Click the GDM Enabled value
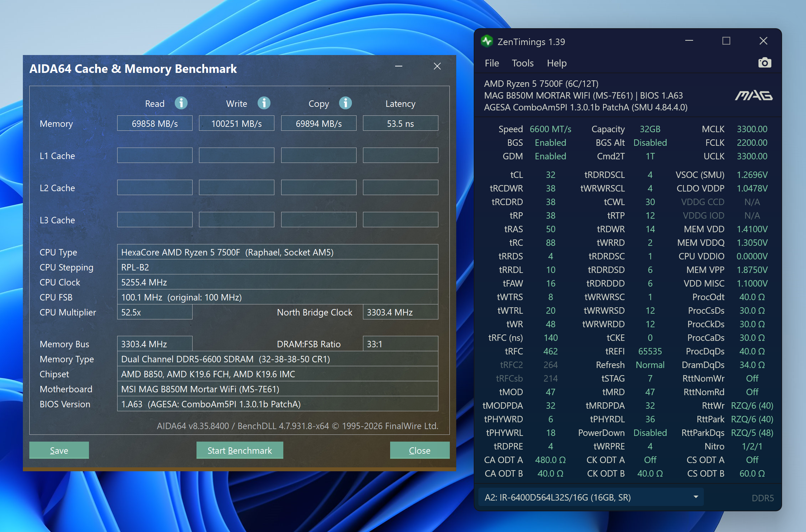Viewport: 806px width, 532px height. 551,156
